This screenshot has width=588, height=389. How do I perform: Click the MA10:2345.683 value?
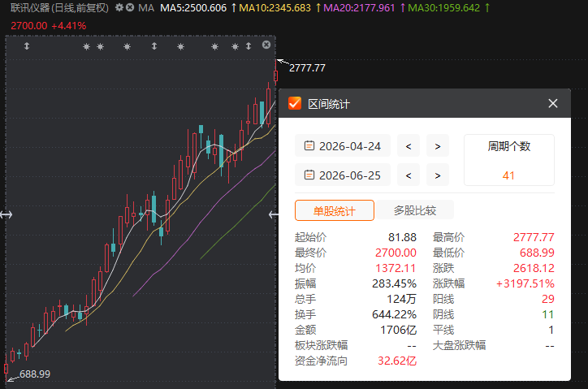click(x=275, y=7)
